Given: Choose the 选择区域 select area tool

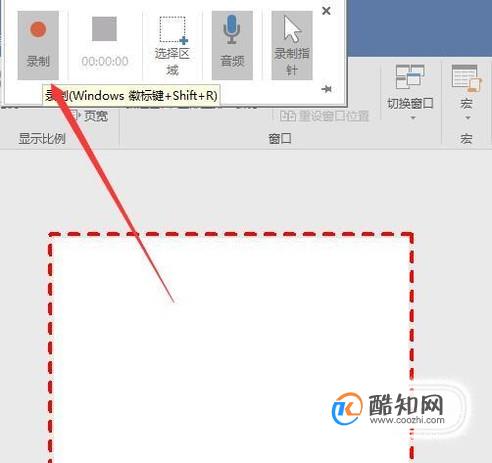Looking at the screenshot, I should [172, 45].
